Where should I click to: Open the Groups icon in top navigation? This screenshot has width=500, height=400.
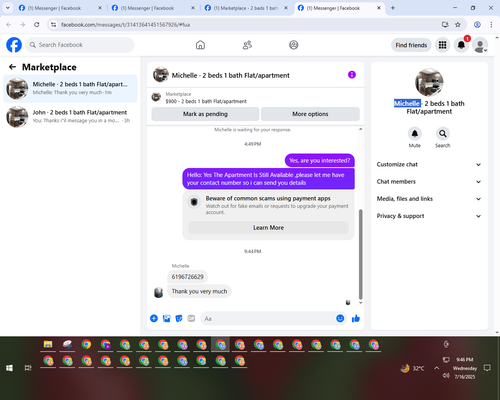[294, 45]
